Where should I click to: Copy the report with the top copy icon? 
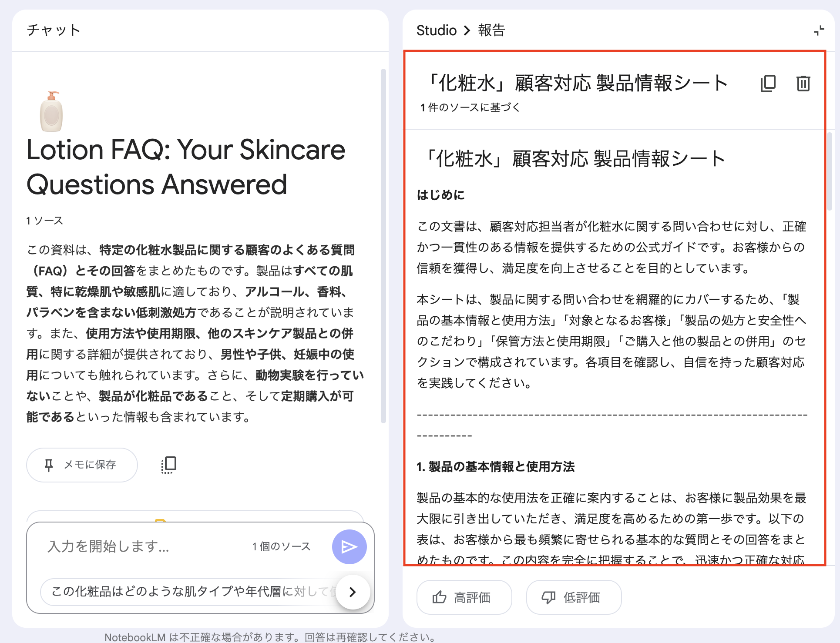[x=768, y=83]
